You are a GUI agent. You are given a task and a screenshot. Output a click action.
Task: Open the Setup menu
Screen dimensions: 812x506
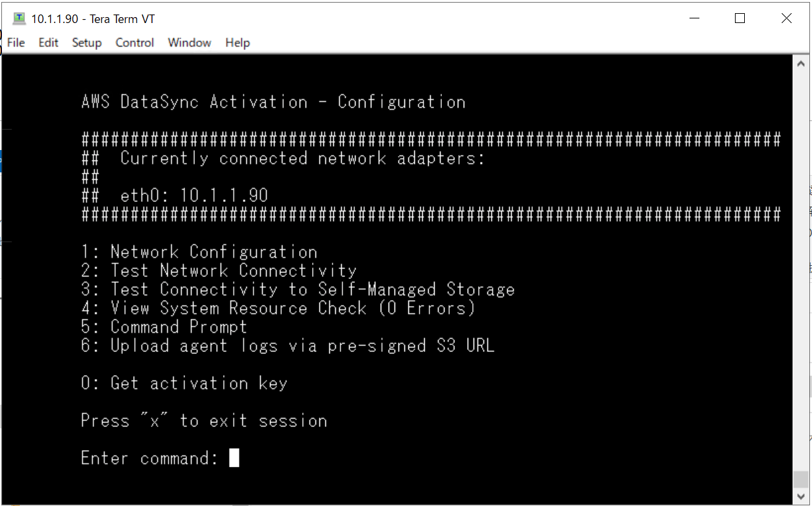[x=86, y=43]
